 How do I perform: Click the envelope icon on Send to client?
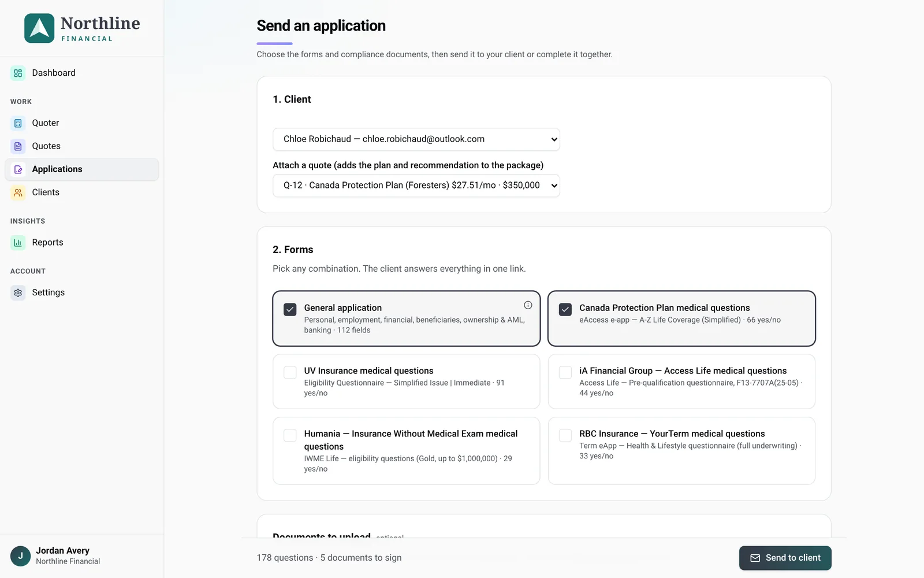(x=755, y=558)
